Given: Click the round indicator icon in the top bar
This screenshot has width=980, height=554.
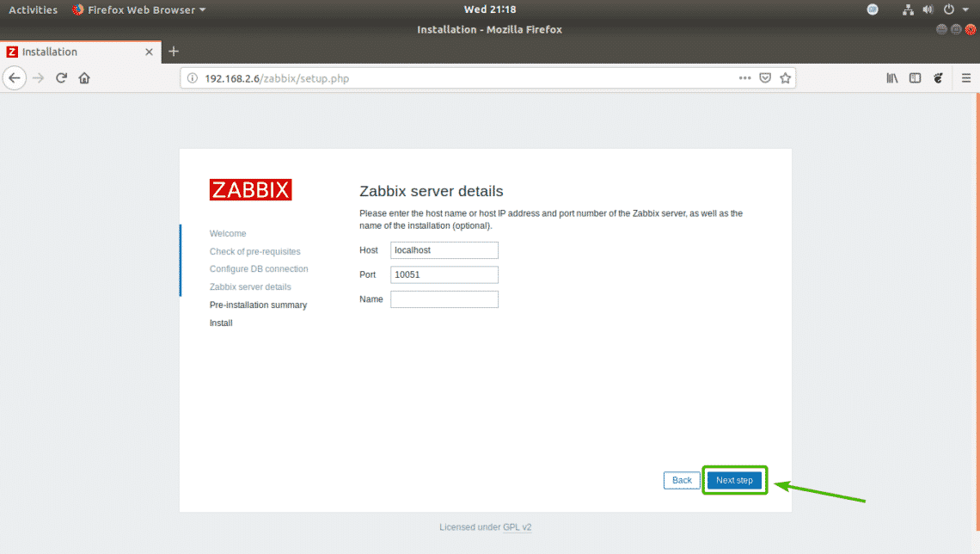Looking at the screenshot, I should click(873, 9).
